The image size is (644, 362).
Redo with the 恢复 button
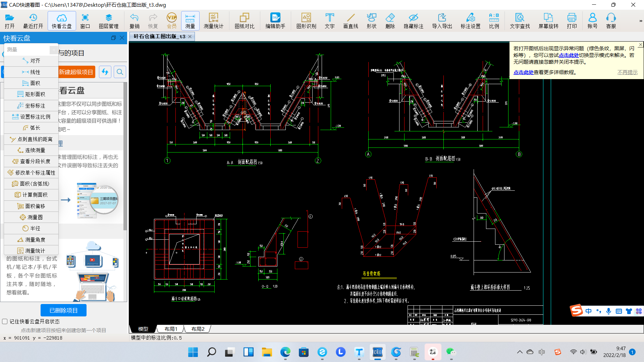[153, 21]
